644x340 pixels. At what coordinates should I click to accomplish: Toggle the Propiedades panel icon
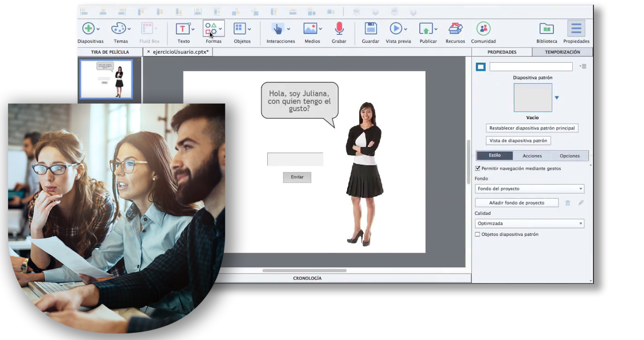[x=576, y=29]
